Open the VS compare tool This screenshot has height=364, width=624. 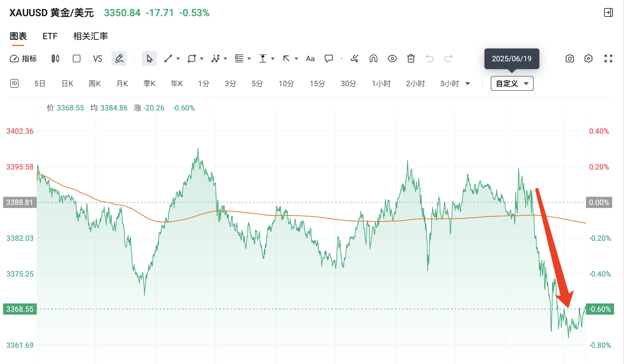click(x=97, y=58)
